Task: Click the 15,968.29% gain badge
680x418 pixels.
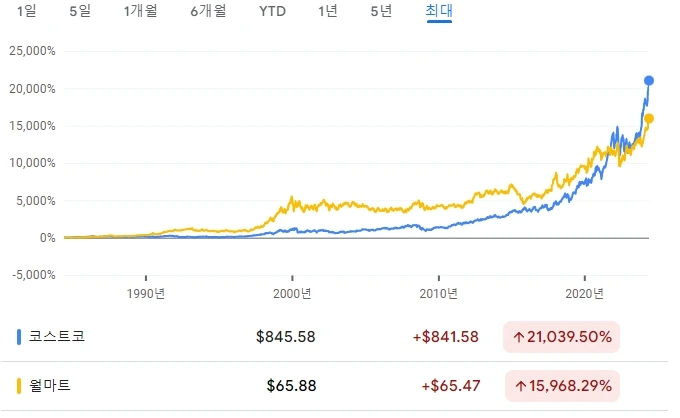Action: [x=562, y=386]
